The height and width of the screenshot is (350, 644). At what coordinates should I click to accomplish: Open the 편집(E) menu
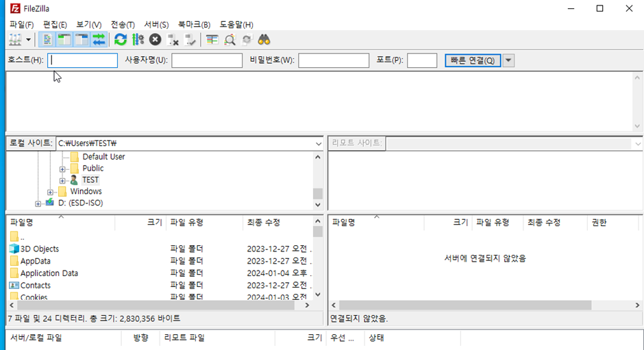55,25
